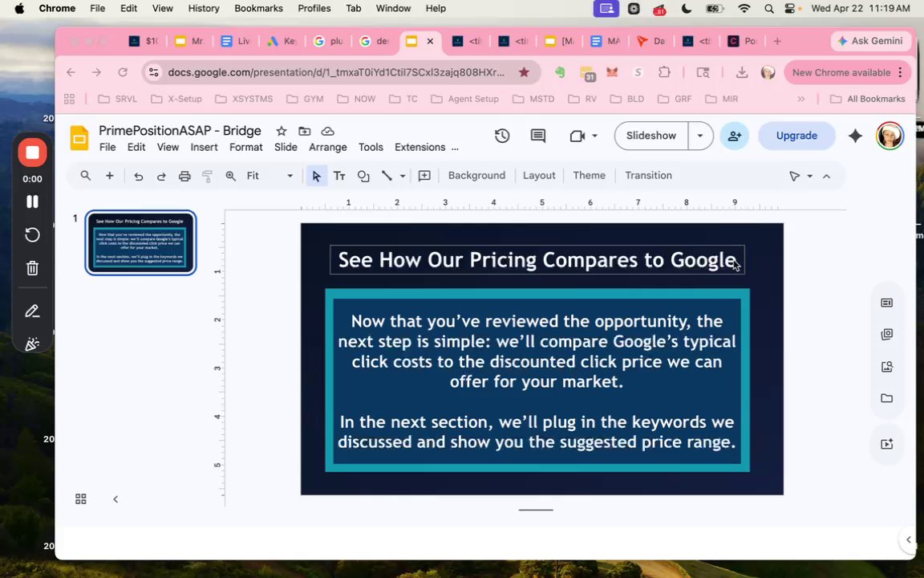Open the Theme button

tap(589, 175)
